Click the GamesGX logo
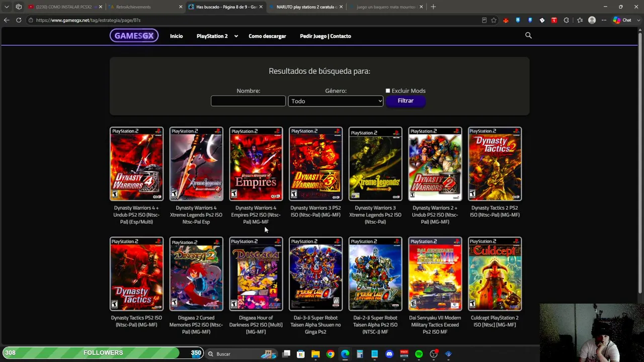644x362 pixels. (x=134, y=36)
